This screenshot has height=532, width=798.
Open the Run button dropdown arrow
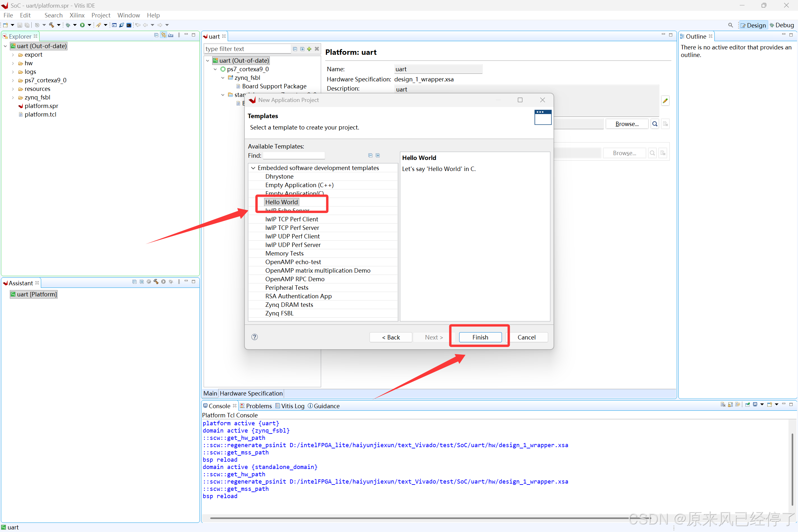89,25
